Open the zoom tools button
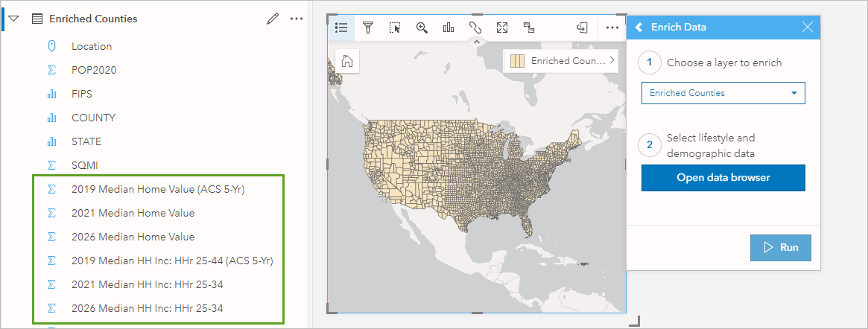 422,28
